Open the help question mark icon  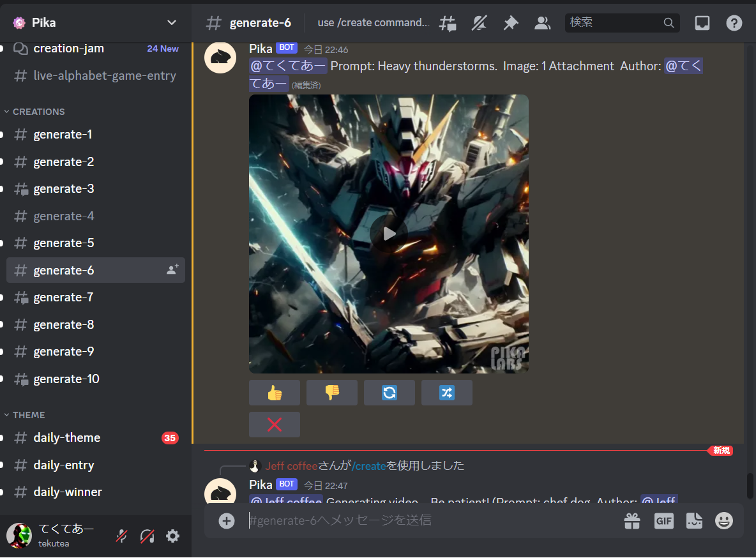coord(734,23)
